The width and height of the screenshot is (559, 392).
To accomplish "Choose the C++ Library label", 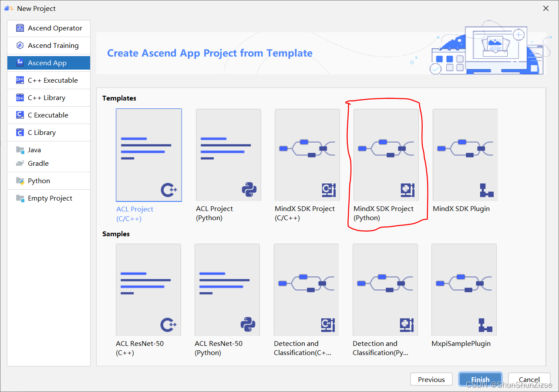I will [47, 98].
